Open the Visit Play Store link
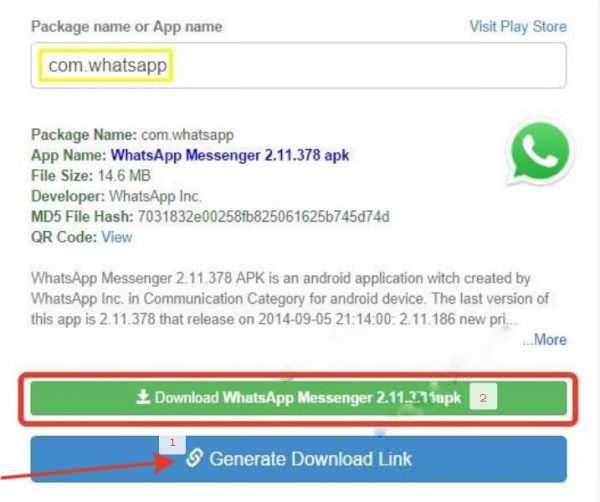 click(x=518, y=27)
